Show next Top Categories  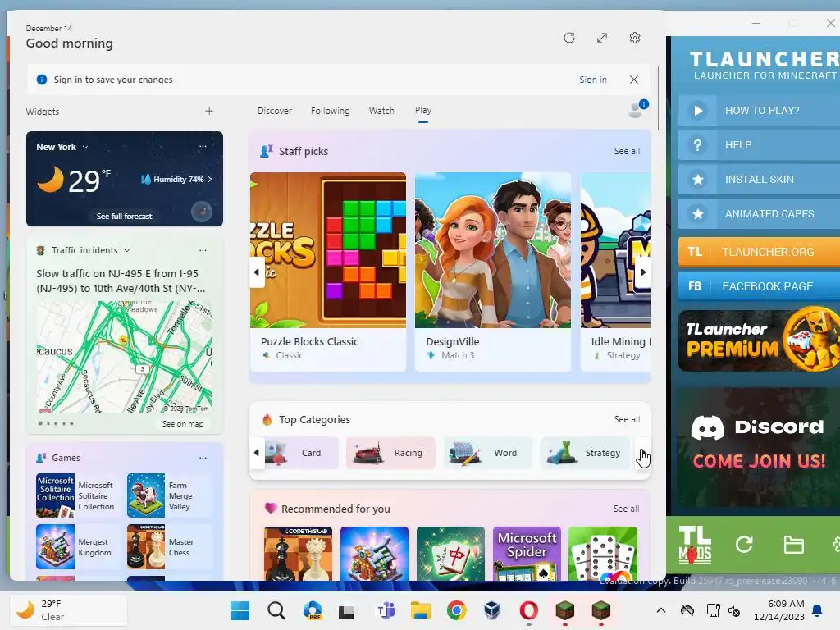tap(643, 453)
